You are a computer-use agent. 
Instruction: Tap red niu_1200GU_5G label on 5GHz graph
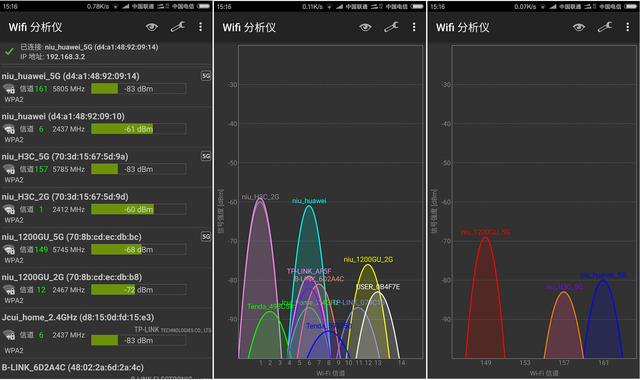click(x=485, y=232)
